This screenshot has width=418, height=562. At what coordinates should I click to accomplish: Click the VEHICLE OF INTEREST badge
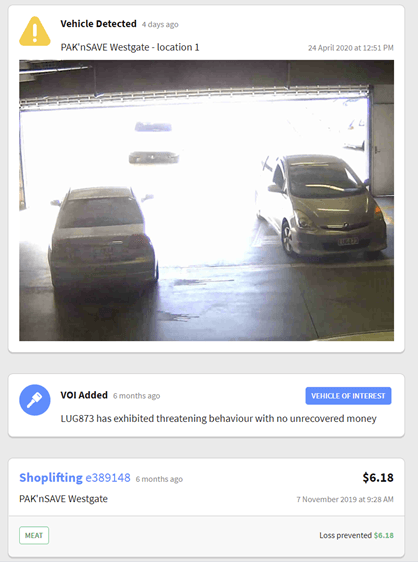click(348, 396)
